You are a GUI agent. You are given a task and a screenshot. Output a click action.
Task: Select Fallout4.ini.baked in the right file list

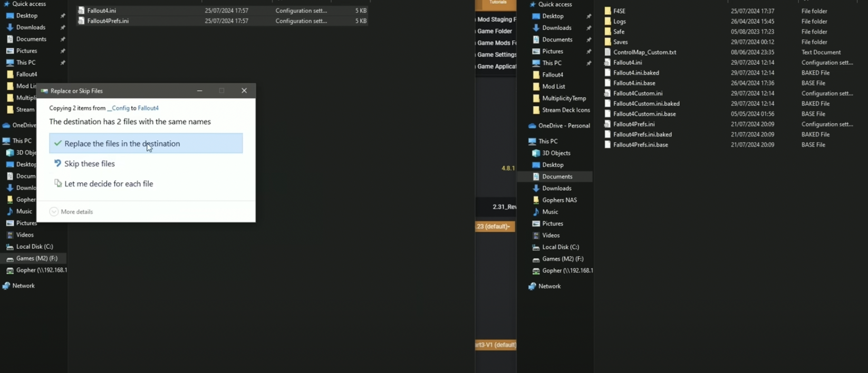tap(636, 73)
